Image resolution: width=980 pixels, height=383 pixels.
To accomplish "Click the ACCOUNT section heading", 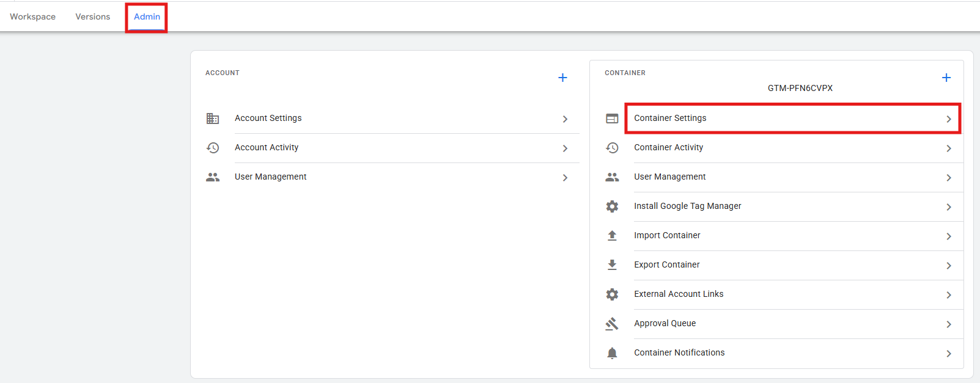I will point(223,73).
